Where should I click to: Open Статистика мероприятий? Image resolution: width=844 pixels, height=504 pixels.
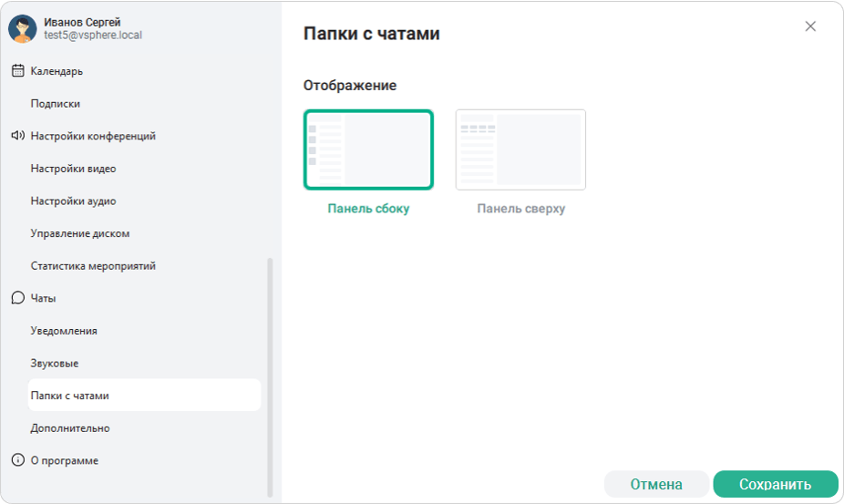point(93,265)
